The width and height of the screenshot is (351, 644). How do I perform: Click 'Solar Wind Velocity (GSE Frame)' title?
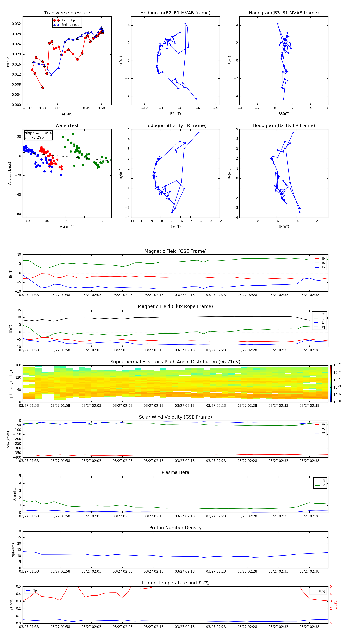pos(175,417)
